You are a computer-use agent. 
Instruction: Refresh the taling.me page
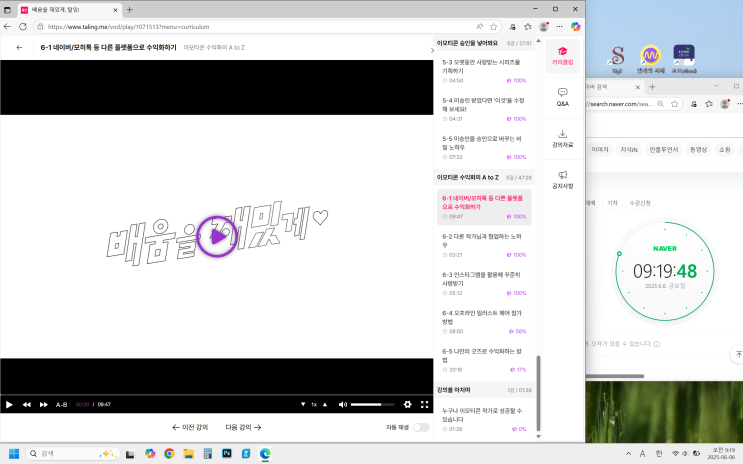tap(22, 27)
